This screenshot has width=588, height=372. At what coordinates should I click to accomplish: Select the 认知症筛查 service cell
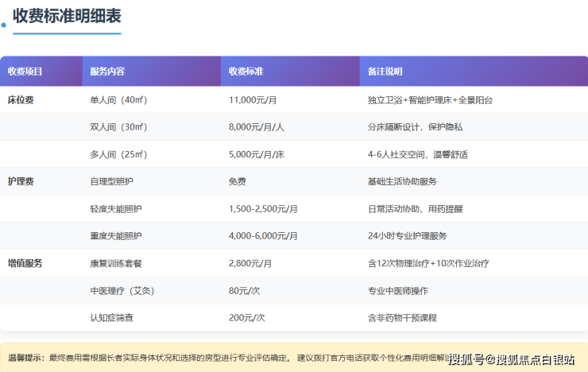[111, 317]
